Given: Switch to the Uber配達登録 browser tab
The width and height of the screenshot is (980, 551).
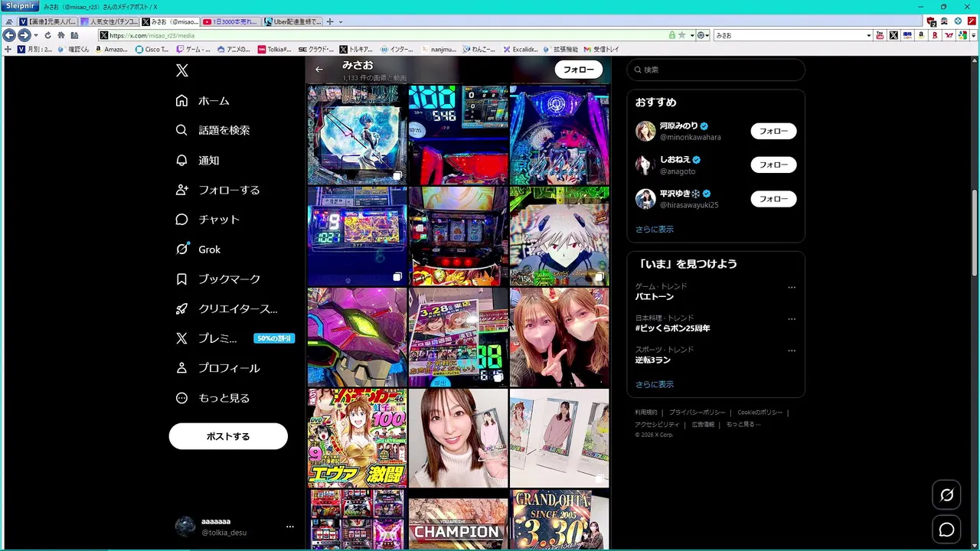Looking at the screenshot, I should (x=294, y=22).
